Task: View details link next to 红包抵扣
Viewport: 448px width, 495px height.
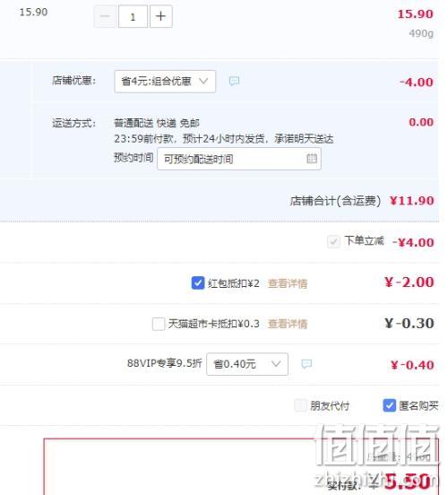Action: 288,283
